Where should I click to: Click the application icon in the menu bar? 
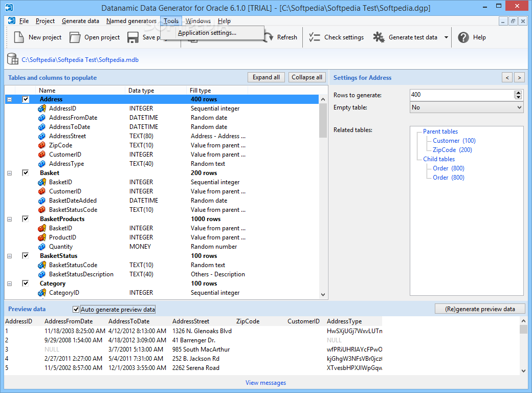click(x=12, y=20)
